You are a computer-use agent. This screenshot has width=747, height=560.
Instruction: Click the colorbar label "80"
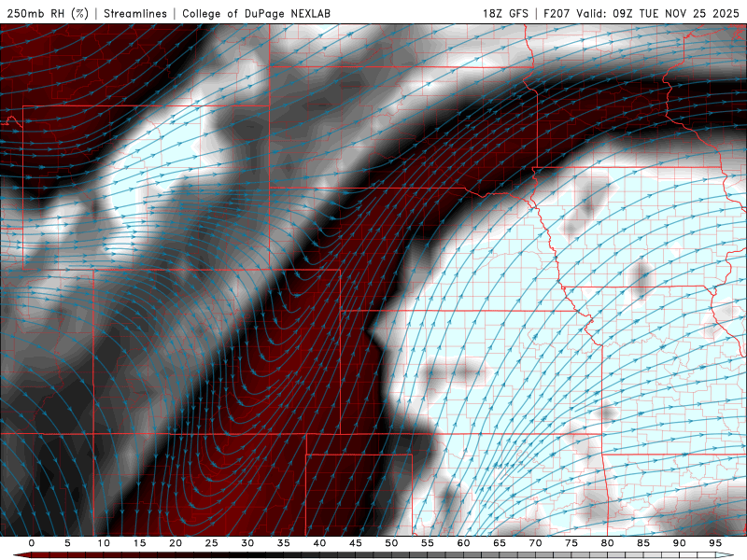click(x=608, y=543)
